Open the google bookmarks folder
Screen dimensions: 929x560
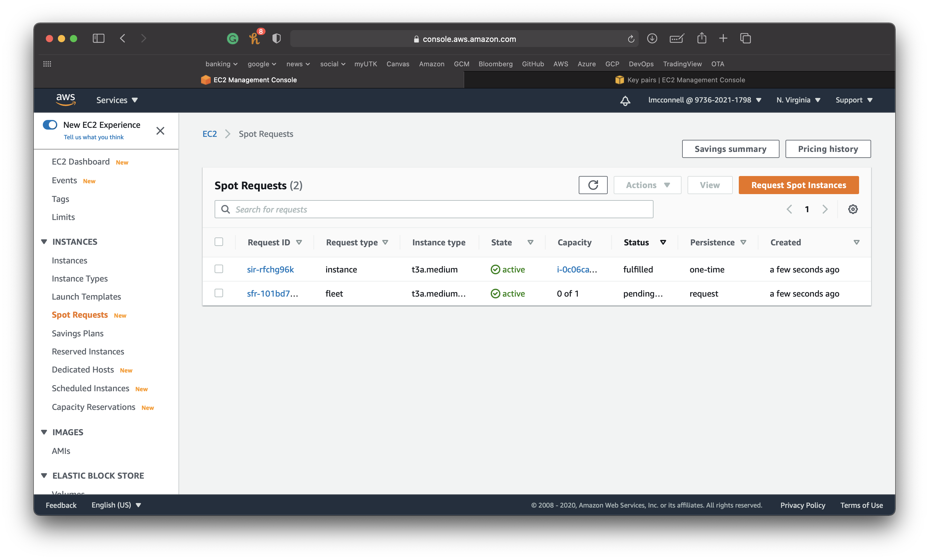click(x=262, y=64)
